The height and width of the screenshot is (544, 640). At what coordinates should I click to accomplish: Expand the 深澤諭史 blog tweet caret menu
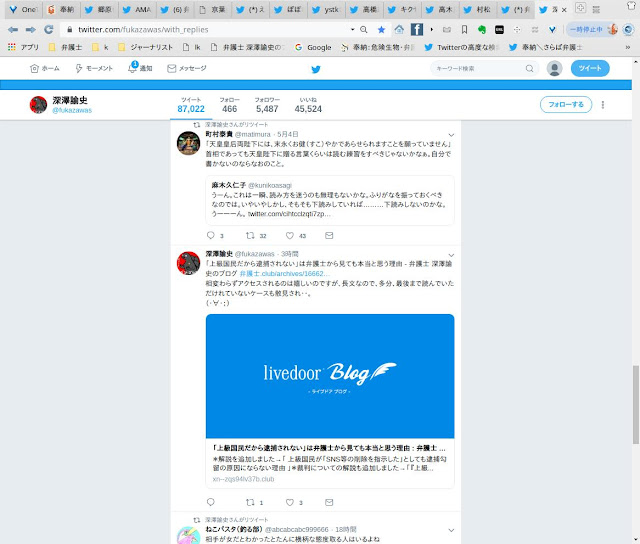pos(451,255)
